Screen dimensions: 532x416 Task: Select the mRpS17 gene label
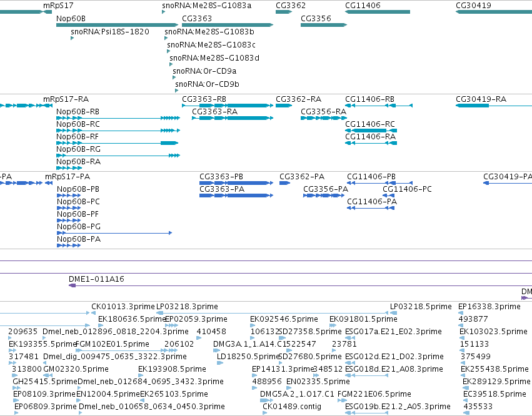tap(58, 6)
